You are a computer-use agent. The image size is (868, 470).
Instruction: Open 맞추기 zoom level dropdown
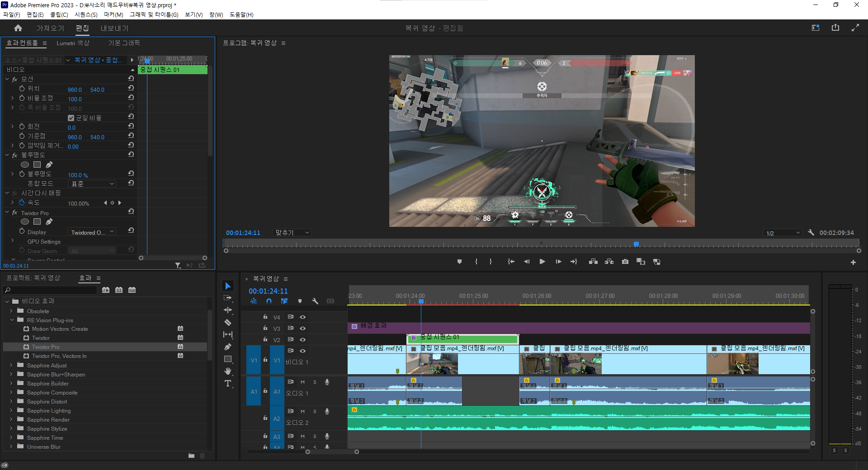292,233
